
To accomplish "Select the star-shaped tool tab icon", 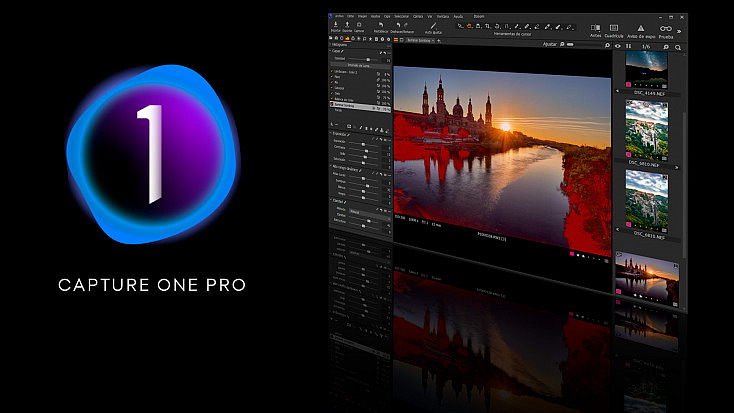I will click(x=370, y=39).
